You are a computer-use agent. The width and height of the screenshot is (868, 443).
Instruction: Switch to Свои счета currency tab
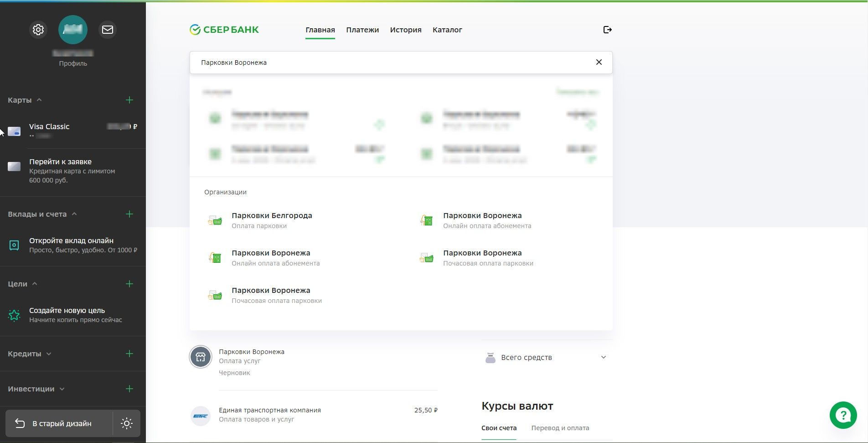click(x=499, y=428)
